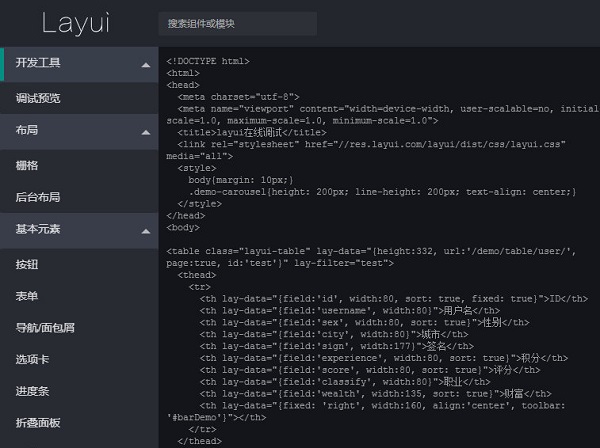Viewport: 600px width, 448px height.
Task: Focus the 搜索组件或模块 search box
Action: [x=237, y=23]
